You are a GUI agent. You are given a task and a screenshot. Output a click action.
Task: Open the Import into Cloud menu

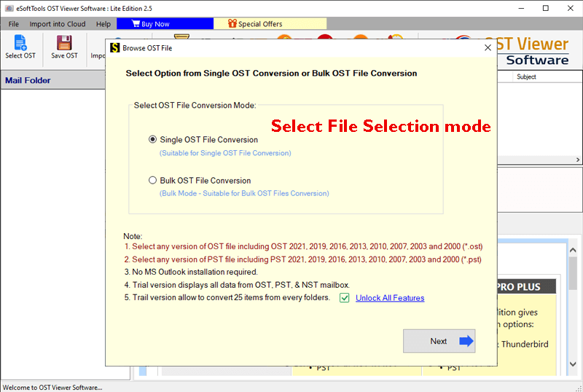point(58,24)
